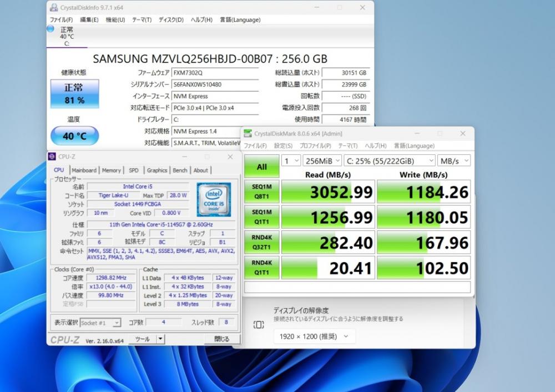Click CrystalDiskMark title bar app icon

(x=248, y=133)
